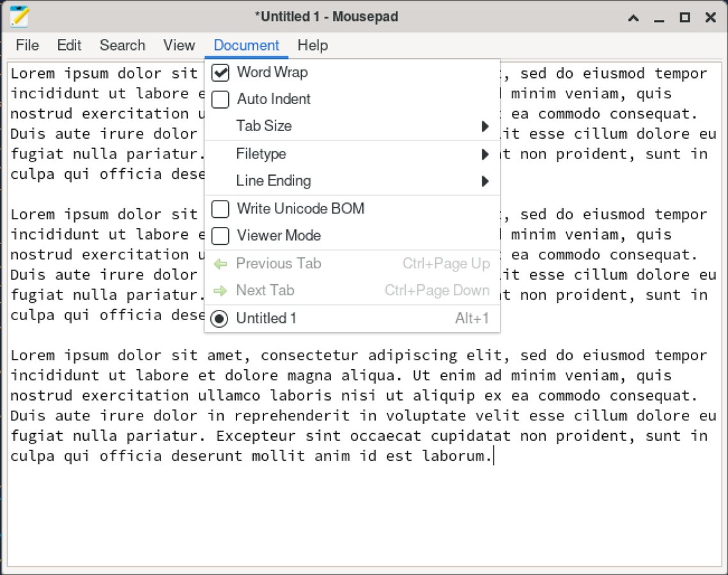
Task: Click 'reprehenderit' in the third paragraph
Action: [291, 416]
